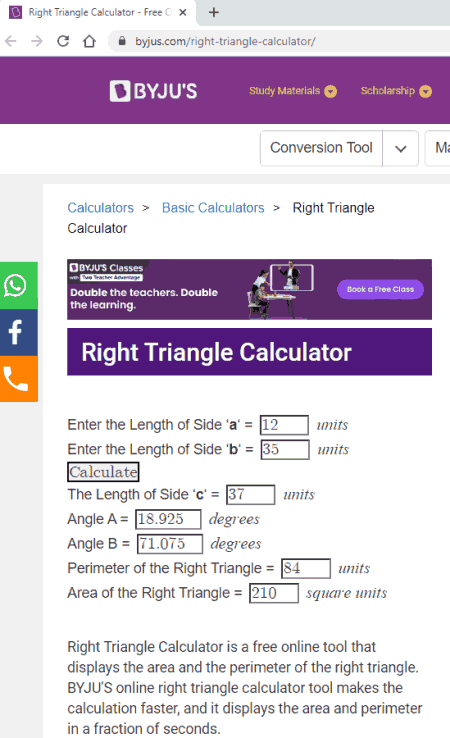The image size is (450, 738).
Task: Open the Calculators breadcrumb link
Action: point(100,208)
